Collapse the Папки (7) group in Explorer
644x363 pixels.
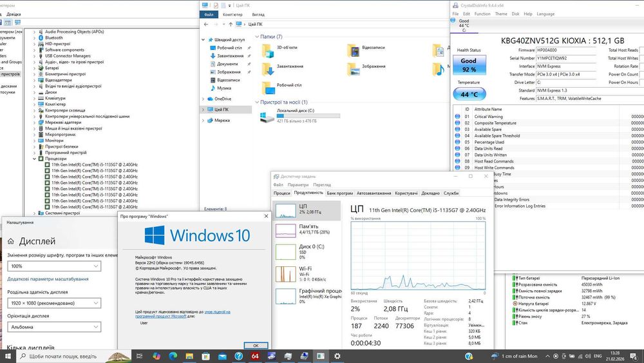click(x=257, y=37)
